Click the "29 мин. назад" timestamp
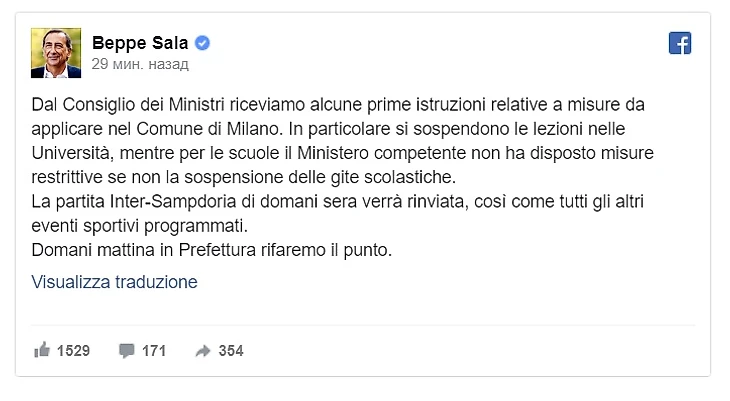The height and width of the screenshot is (401, 730). 140,64
